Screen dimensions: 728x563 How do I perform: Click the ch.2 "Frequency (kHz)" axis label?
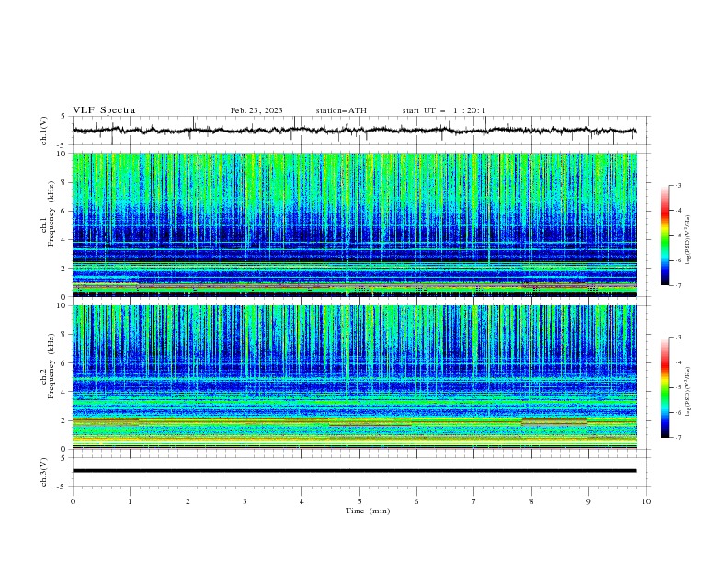(x=51, y=366)
